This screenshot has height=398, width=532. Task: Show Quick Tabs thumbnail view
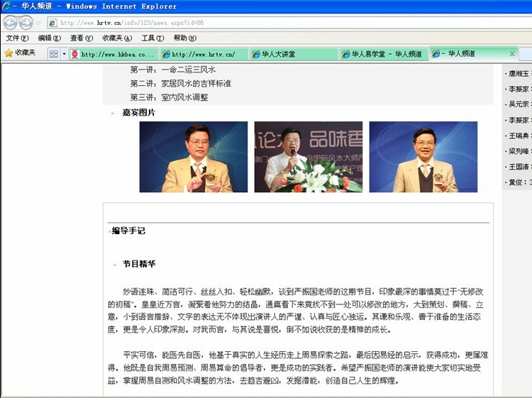(x=54, y=54)
